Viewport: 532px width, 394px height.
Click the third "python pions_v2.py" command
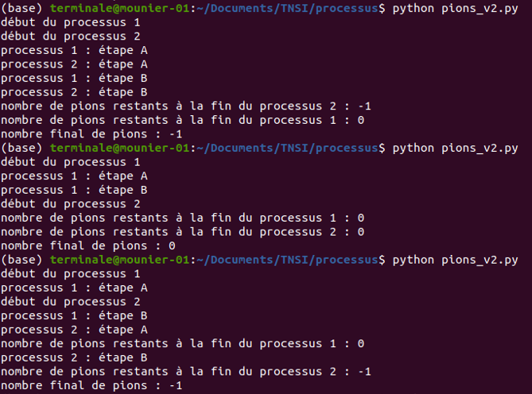tap(455, 261)
